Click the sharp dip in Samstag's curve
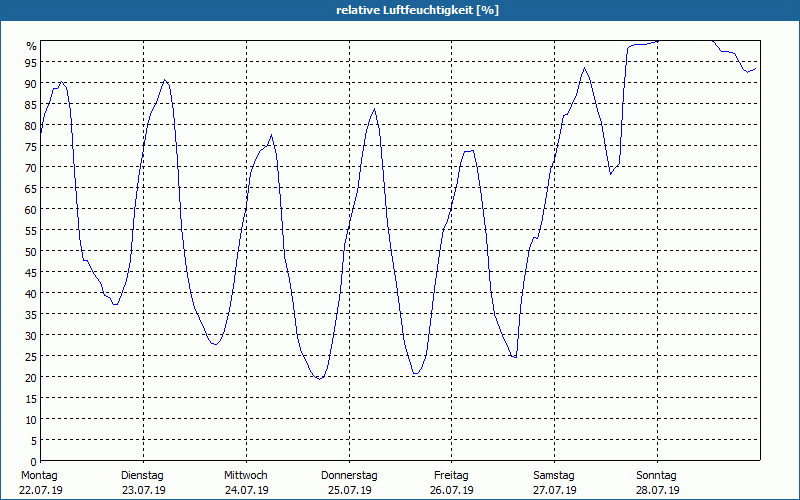Screen dimensions: 800x500 [x=611, y=173]
